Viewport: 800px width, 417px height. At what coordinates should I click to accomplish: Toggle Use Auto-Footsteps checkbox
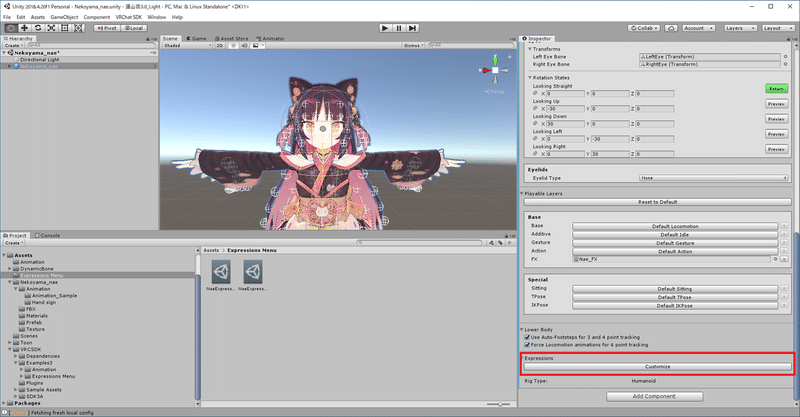(x=527, y=337)
